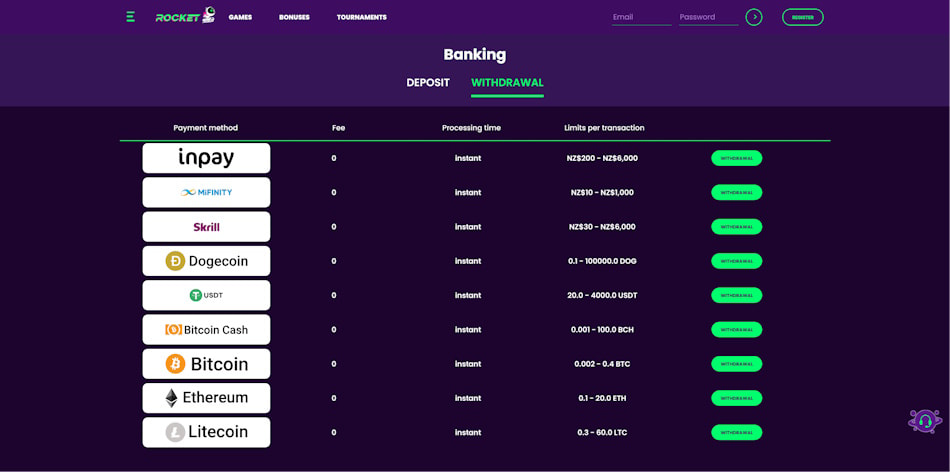Open the Tournaments menu

pyautogui.click(x=362, y=18)
